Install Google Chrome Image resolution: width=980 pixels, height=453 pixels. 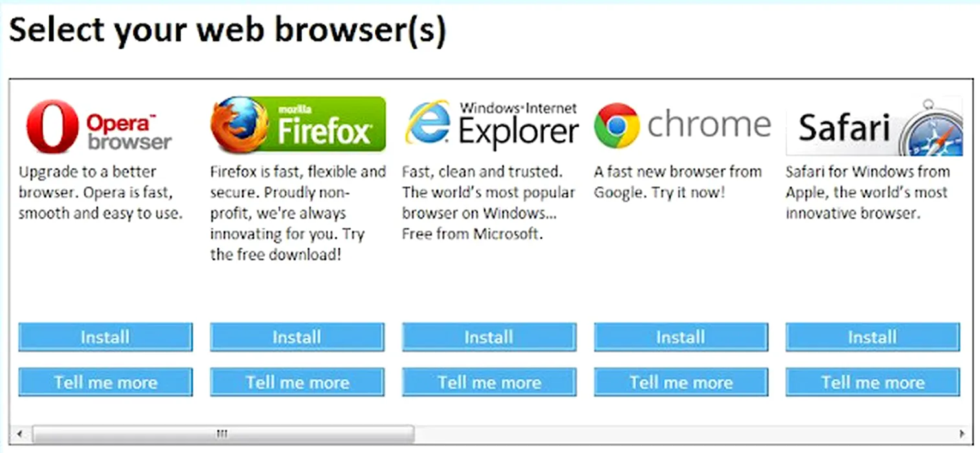681,337
